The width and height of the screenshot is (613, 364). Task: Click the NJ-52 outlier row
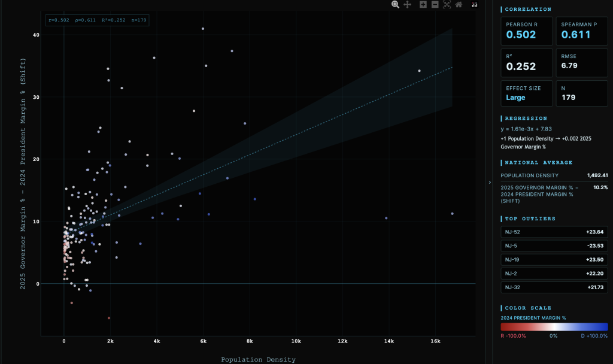(554, 232)
